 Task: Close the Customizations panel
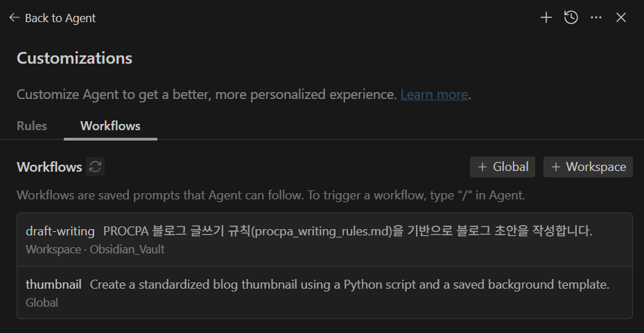621,18
